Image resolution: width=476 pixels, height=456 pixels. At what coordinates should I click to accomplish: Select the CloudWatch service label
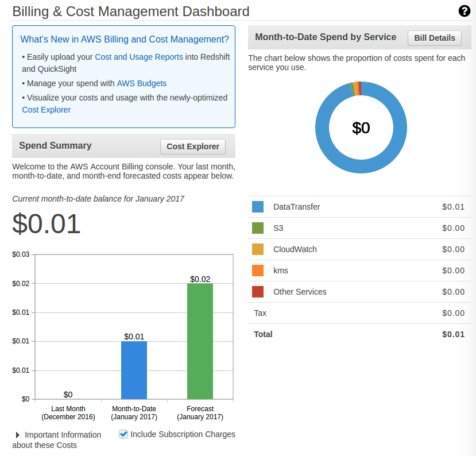295,249
